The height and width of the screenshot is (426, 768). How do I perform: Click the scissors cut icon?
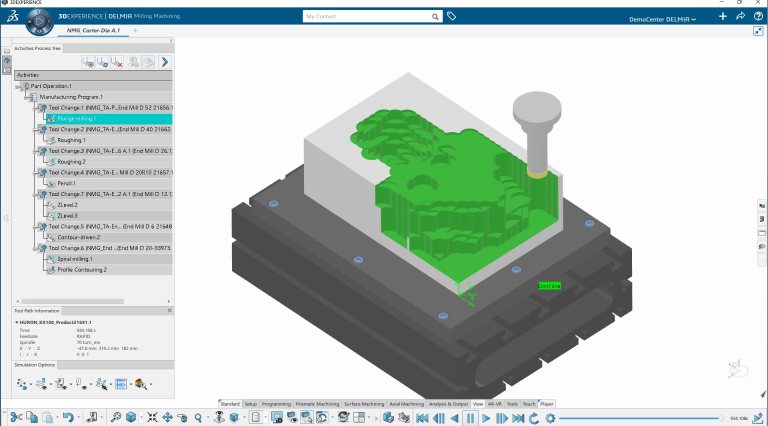click(18, 417)
